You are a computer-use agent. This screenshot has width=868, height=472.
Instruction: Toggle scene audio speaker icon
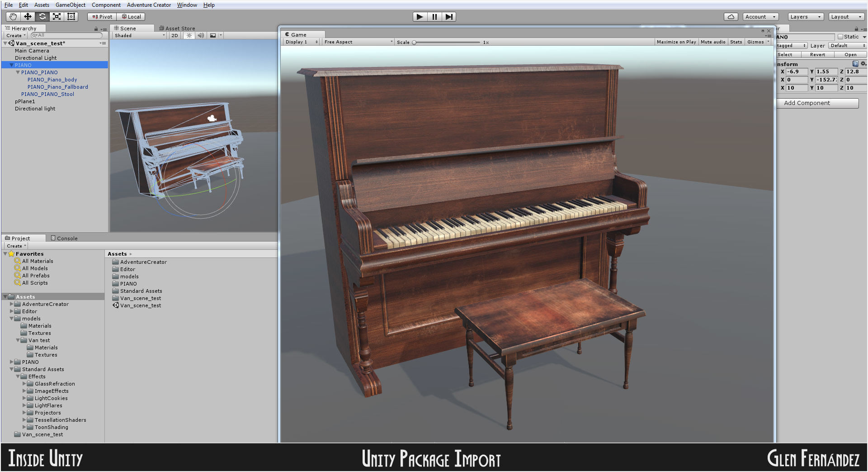coord(201,35)
